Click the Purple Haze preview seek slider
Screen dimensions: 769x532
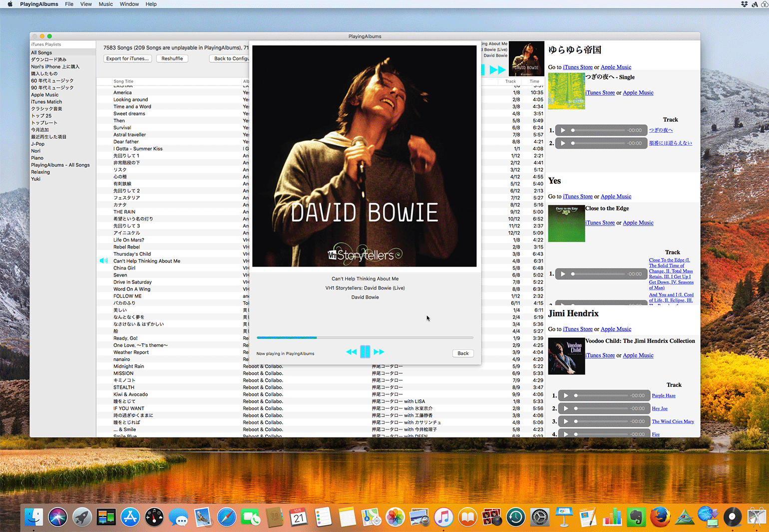pyautogui.click(x=601, y=396)
